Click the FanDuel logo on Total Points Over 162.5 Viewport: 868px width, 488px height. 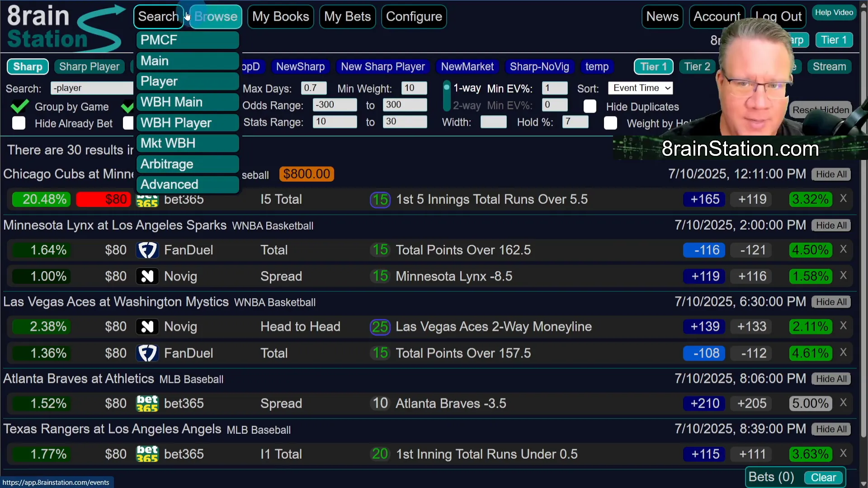147,250
